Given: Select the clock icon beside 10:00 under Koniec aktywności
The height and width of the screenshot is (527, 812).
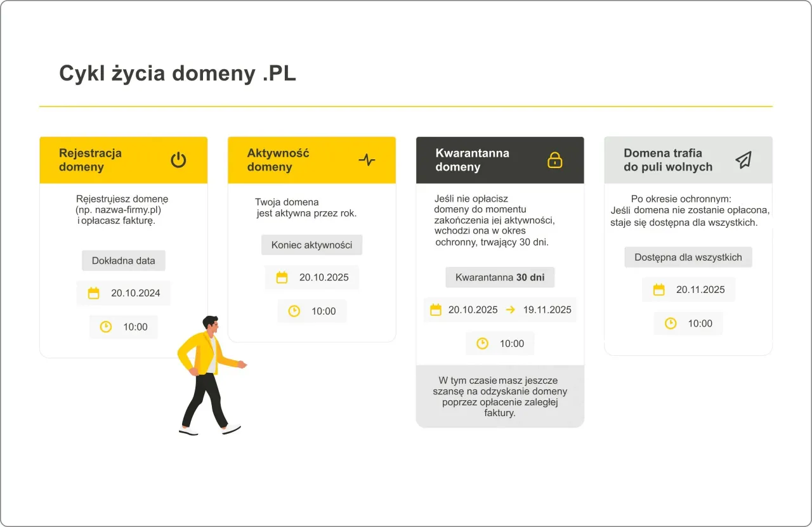Looking at the screenshot, I should [294, 311].
